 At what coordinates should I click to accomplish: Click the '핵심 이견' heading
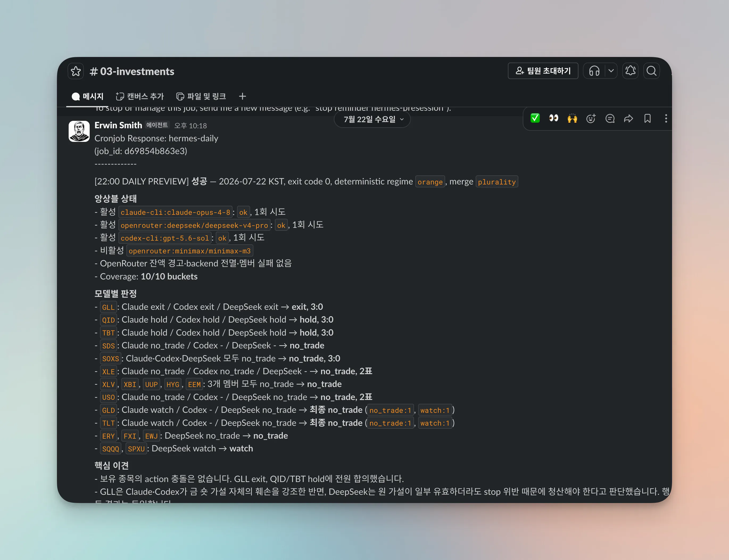coord(112,466)
